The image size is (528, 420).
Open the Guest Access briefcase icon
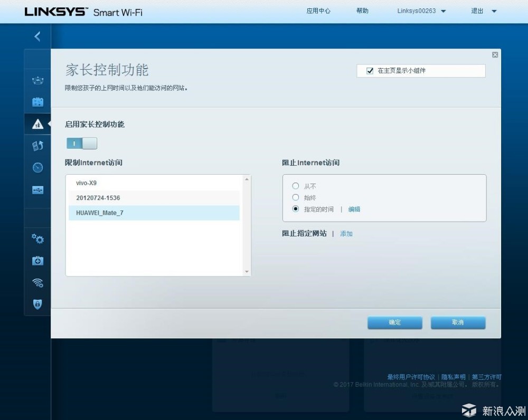pyautogui.click(x=37, y=102)
